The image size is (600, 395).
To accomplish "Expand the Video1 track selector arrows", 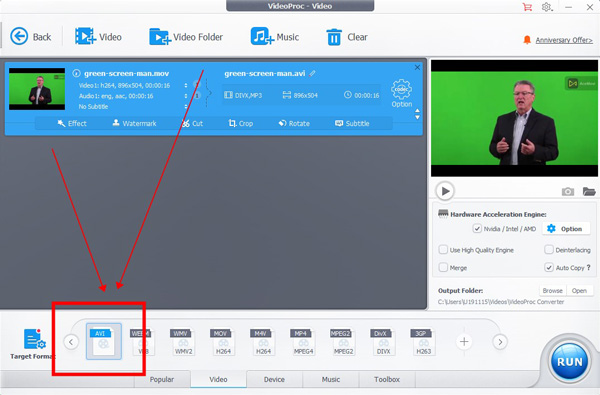I will [186, 85].
